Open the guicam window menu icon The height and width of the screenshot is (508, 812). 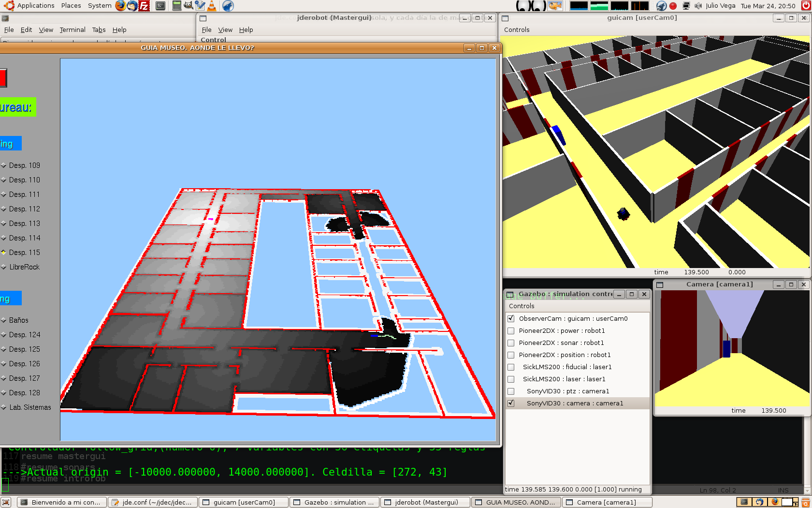coord(506,18)
